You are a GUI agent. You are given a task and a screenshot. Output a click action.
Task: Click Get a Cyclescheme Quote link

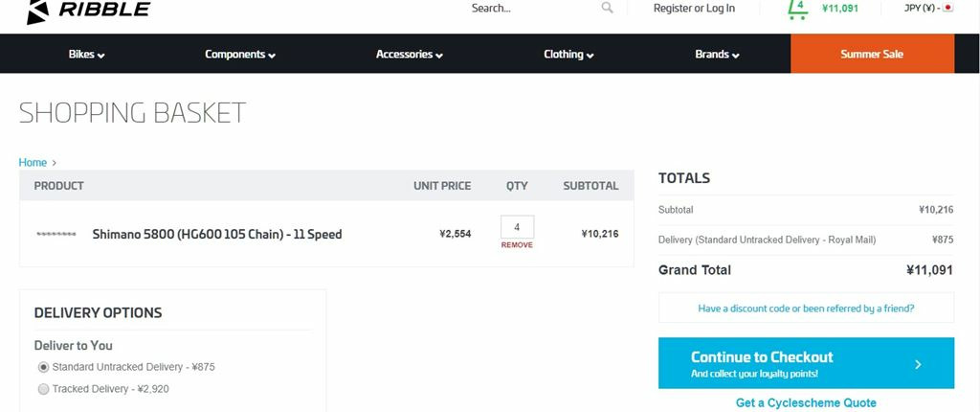click(806, 402)
